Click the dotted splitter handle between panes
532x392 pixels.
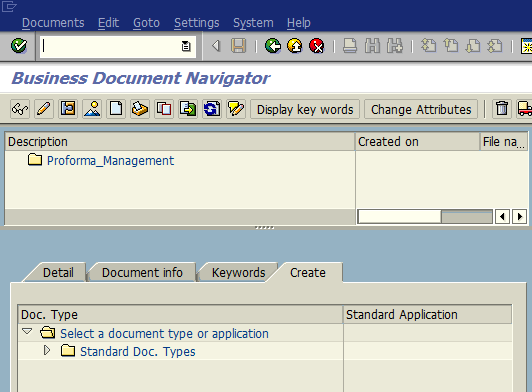coord(264,228)
